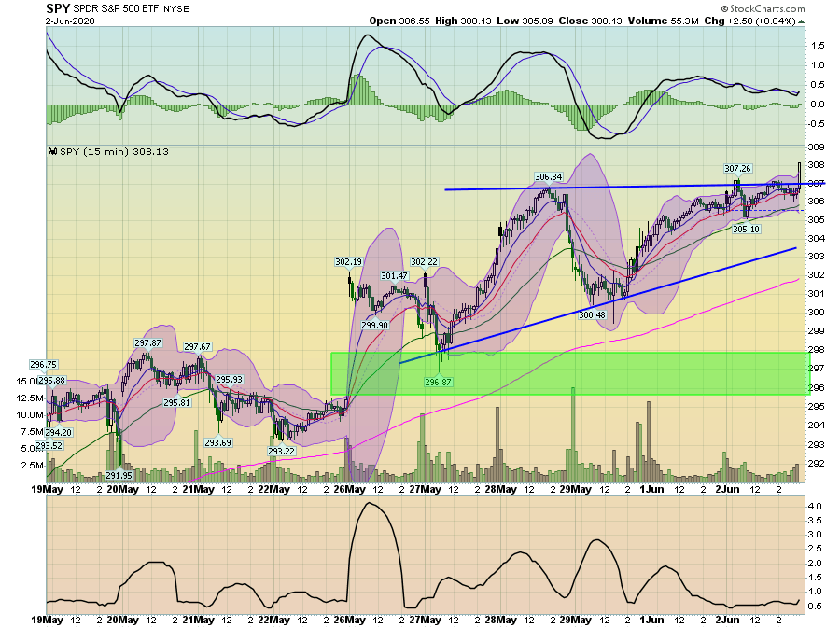Image resolution: width=840 pixels, height=628 pixels.
Task: Click the 2-Jun-2020 date label
Action: tap(70, 21)
